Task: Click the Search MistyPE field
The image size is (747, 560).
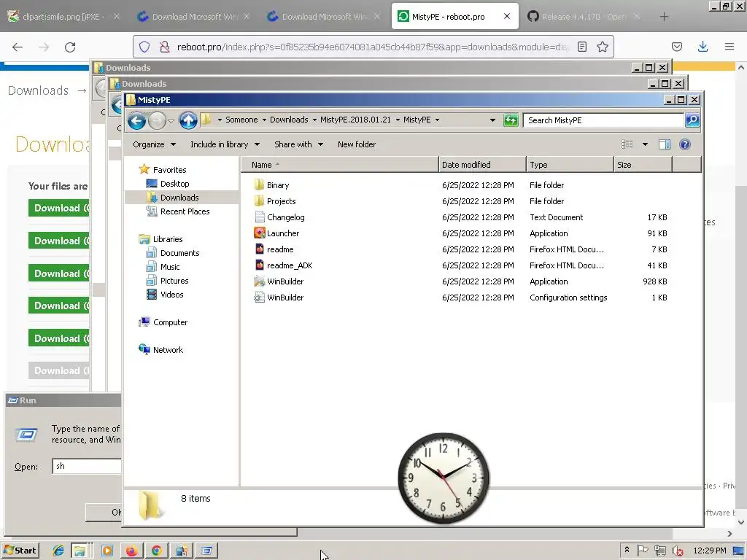Action: (603, 120)
